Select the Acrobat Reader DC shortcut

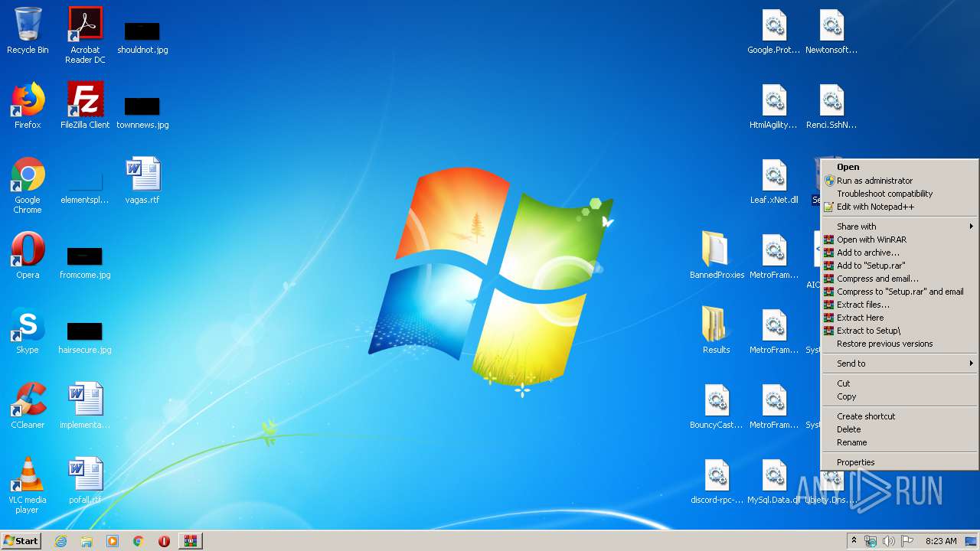click(x=85, y=35)
